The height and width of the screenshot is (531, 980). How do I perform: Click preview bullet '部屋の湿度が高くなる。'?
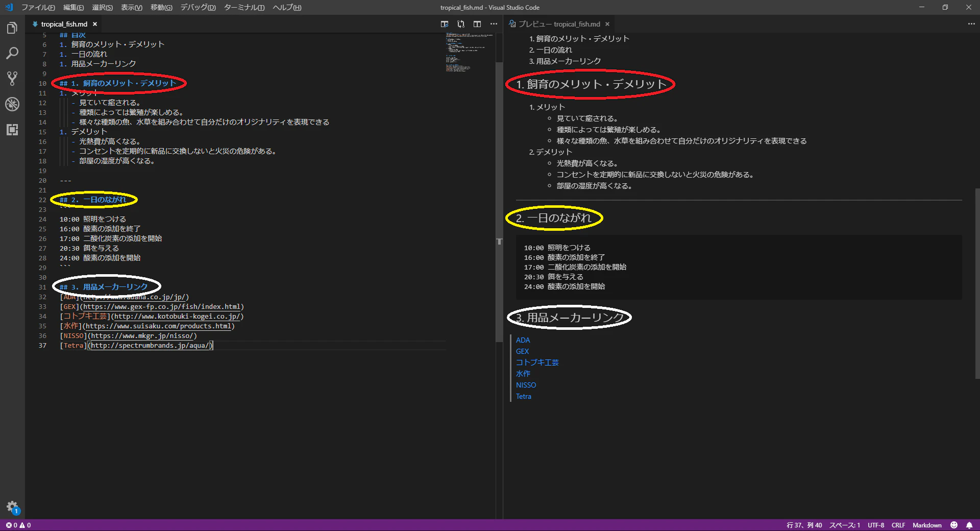[x=594, y=186]
